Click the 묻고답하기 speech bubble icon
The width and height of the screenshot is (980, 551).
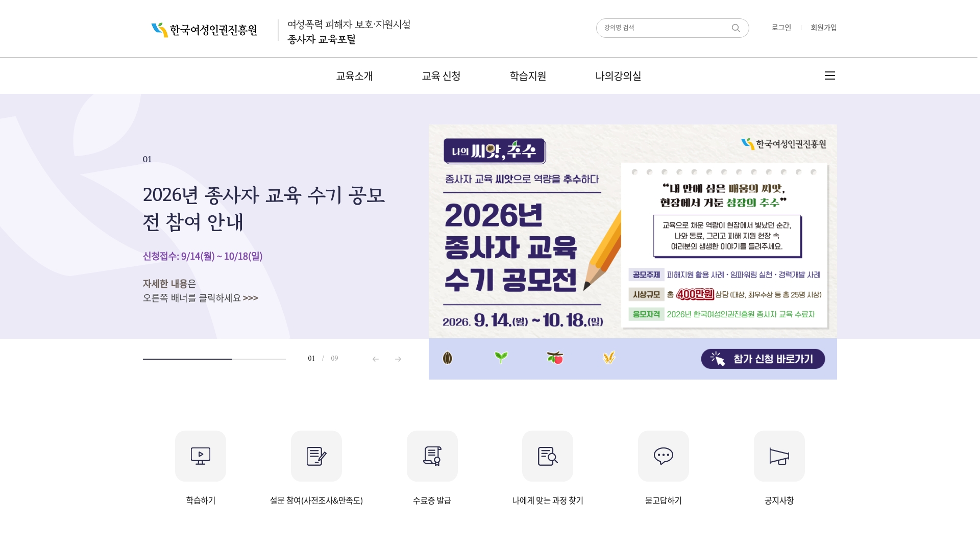pos(664,456)
